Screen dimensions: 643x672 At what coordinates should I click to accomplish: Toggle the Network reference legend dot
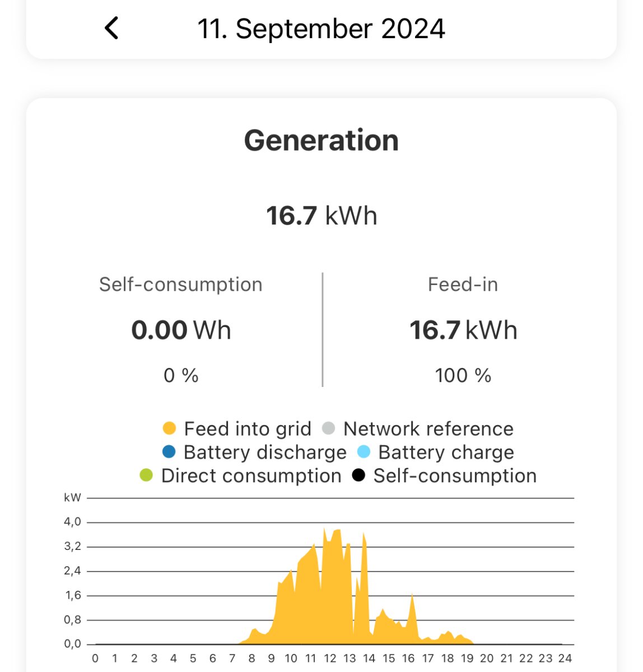329,429
